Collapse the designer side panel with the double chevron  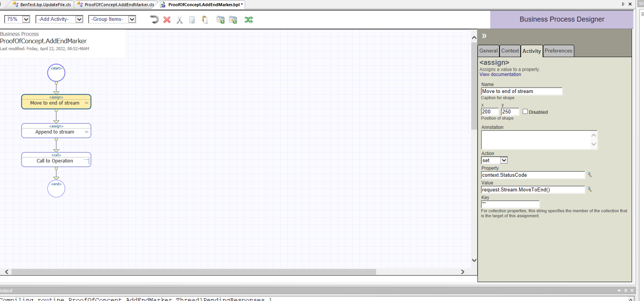click(484, 36)
